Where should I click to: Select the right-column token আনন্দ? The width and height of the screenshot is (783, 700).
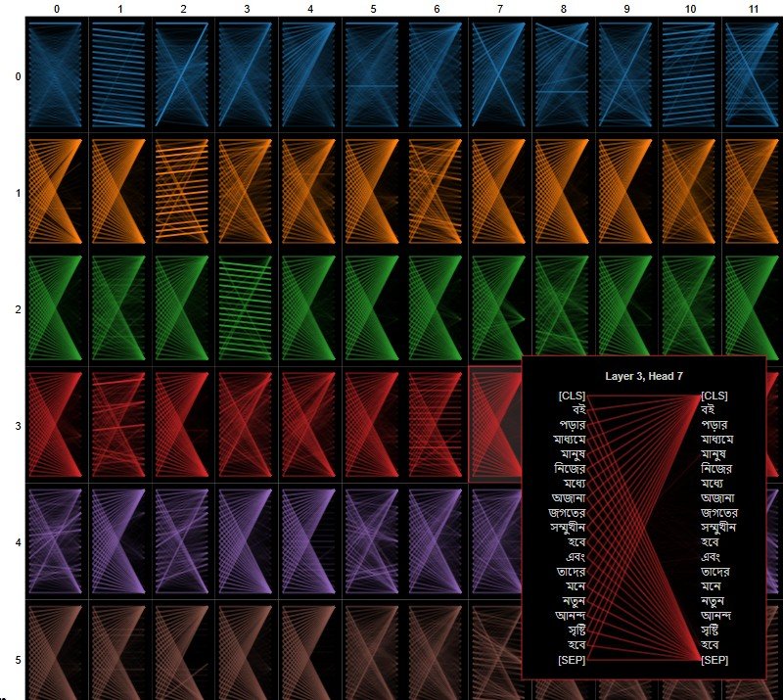[x=719, y=616]
